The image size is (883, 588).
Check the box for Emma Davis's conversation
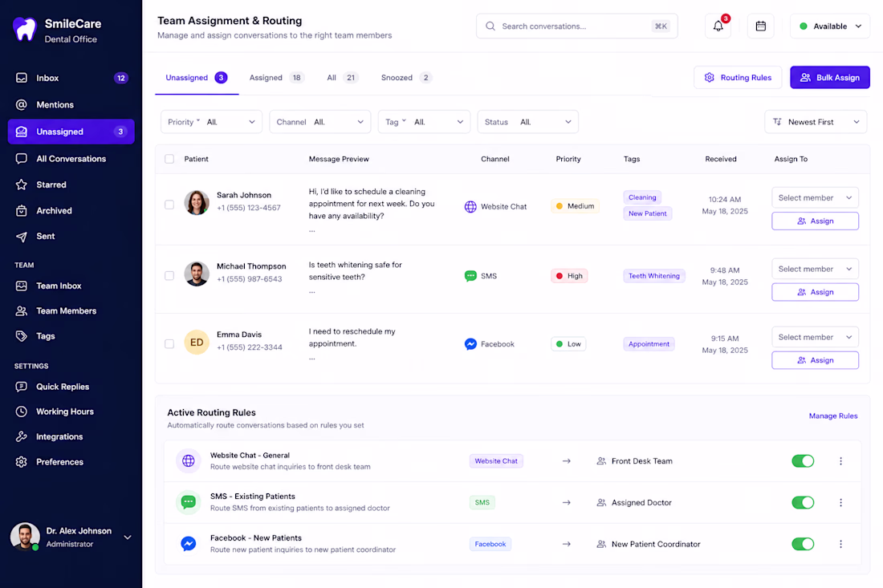169,344
